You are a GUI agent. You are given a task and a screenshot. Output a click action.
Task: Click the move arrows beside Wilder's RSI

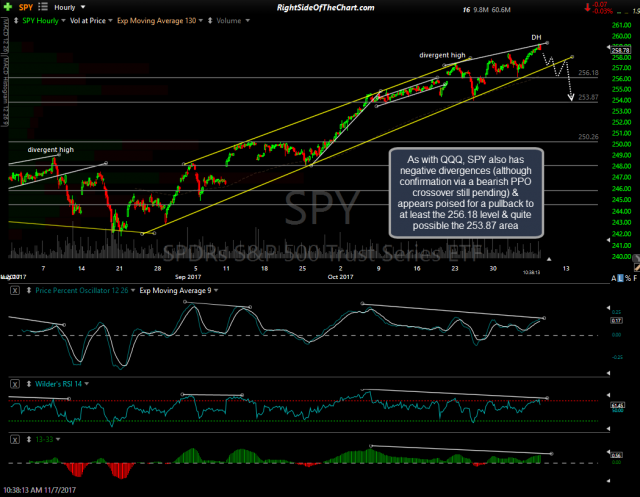29,384
